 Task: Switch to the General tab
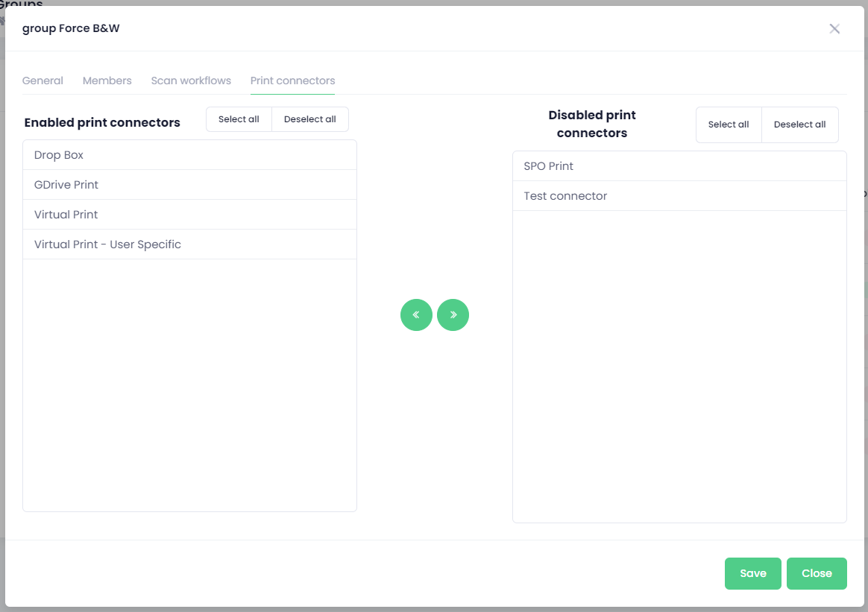43,81
